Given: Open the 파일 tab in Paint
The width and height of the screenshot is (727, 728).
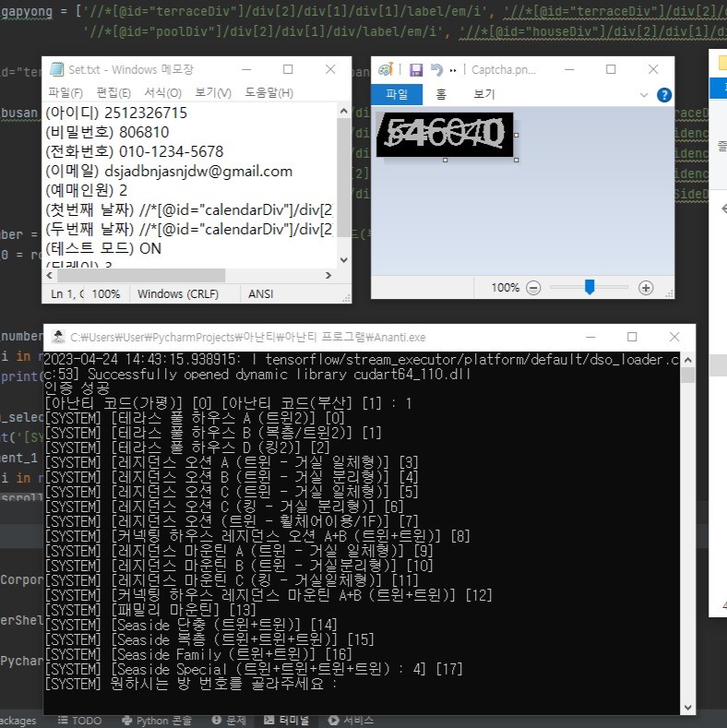Looking at the screenshot, I should pyautogui.click(x=397, y=94).
